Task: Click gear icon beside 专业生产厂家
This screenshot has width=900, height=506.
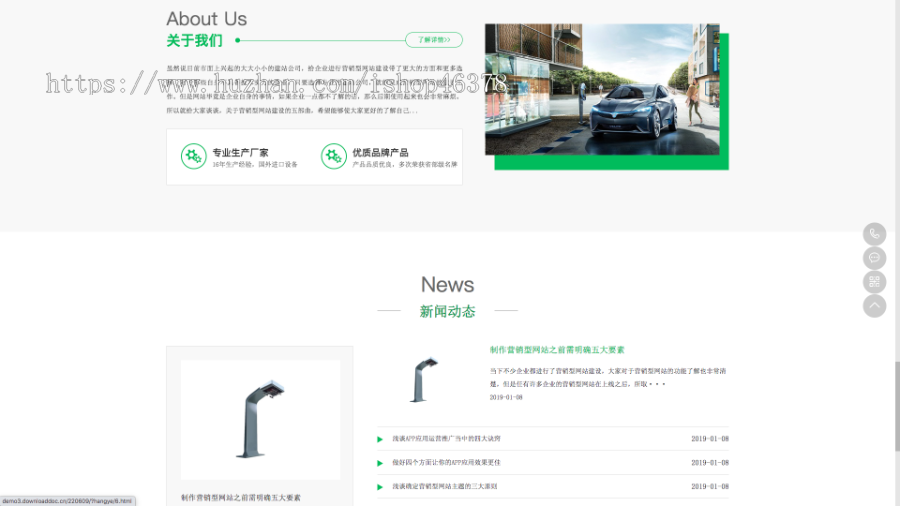Action: pos(193,156)
